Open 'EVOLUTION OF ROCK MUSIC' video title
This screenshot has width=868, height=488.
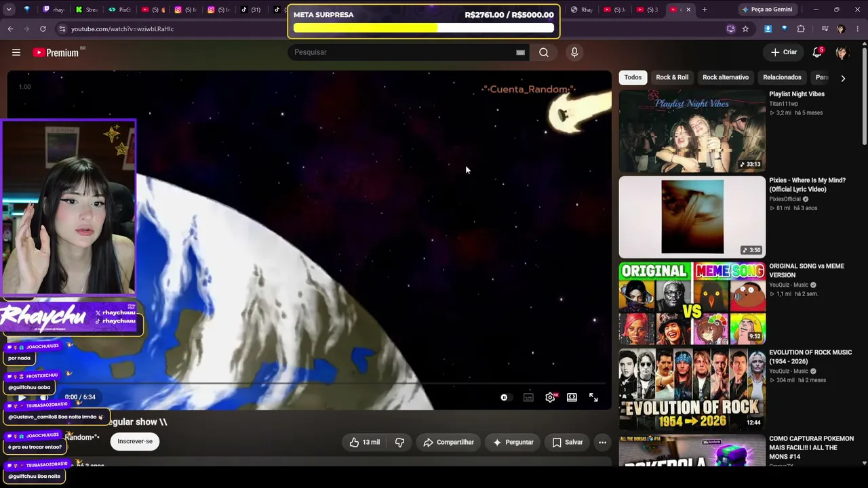[810, 357]
